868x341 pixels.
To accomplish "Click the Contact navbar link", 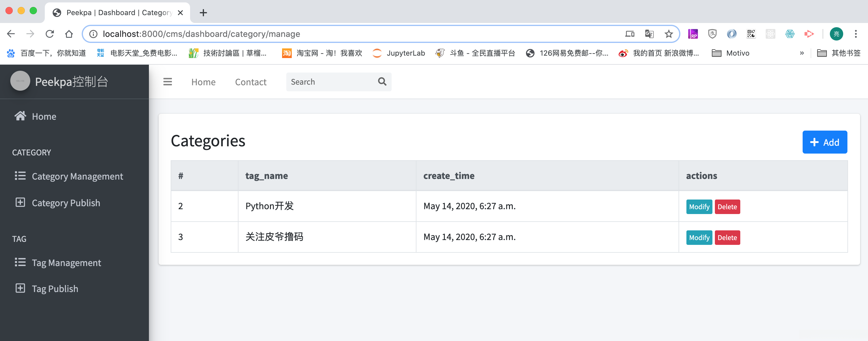I will tap(250, 82).
